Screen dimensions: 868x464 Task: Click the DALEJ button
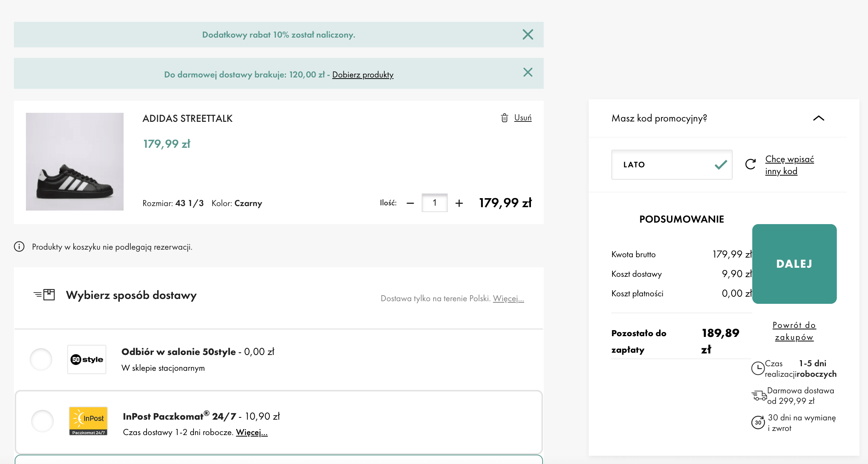[794, 264]
